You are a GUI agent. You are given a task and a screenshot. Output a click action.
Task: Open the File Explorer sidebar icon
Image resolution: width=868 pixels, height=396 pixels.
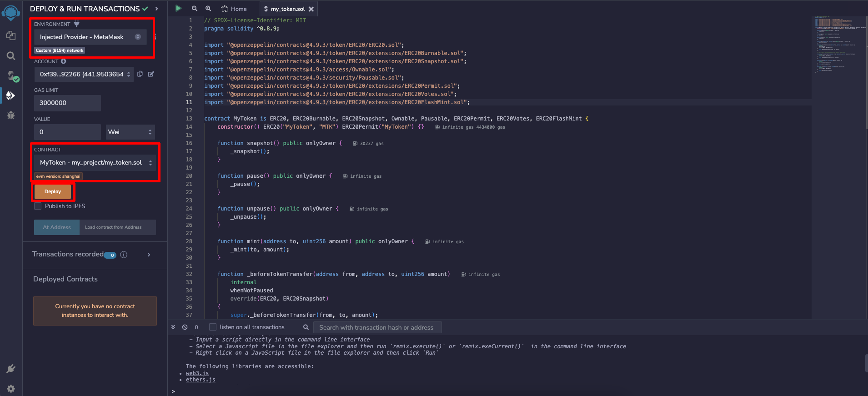pos(11,35)
